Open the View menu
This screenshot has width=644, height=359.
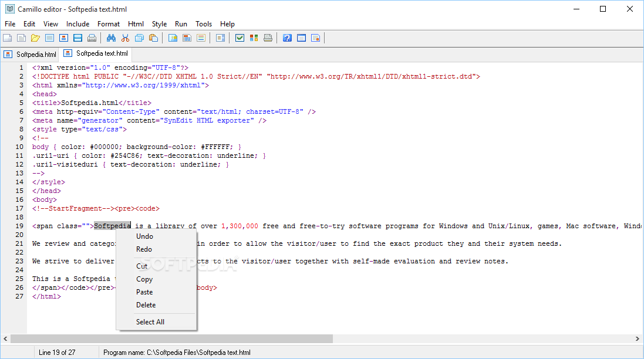point(50,24)
